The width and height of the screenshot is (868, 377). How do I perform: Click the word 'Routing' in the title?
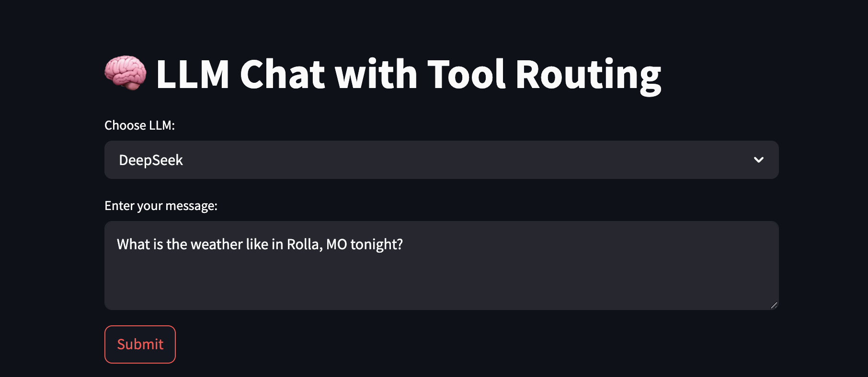pyautogui.click(x=588, y=75)
